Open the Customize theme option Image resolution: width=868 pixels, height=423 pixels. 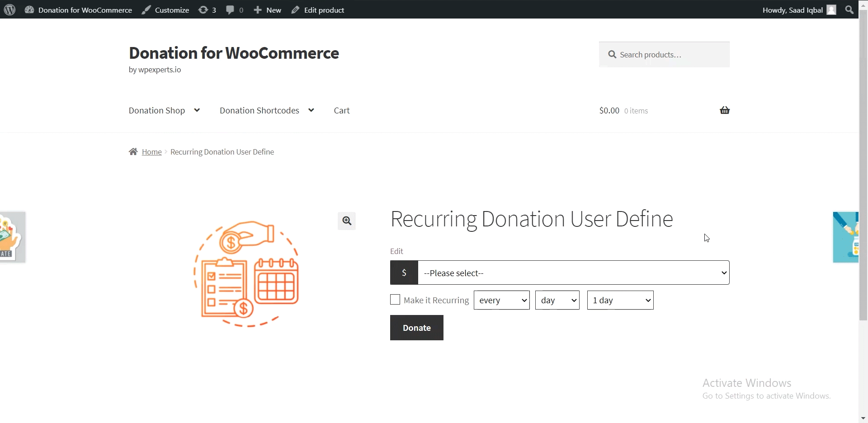[x=165, y=10]
